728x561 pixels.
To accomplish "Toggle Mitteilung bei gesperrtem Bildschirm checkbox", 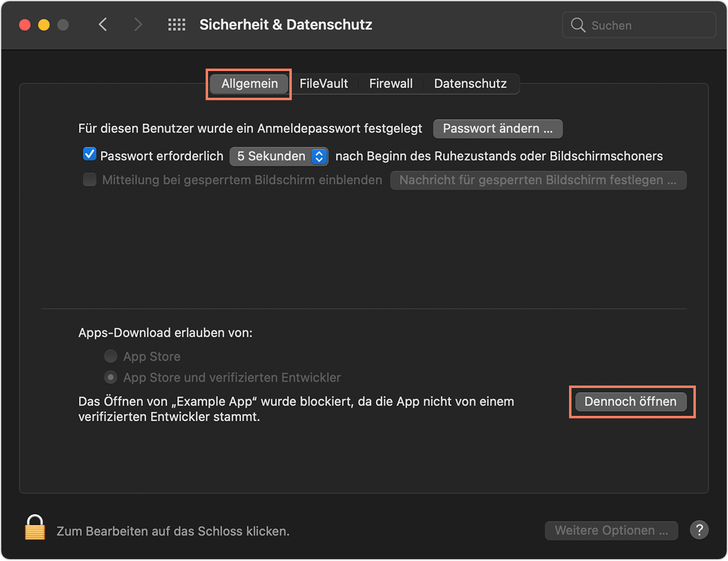I will [x=90, y=180].
